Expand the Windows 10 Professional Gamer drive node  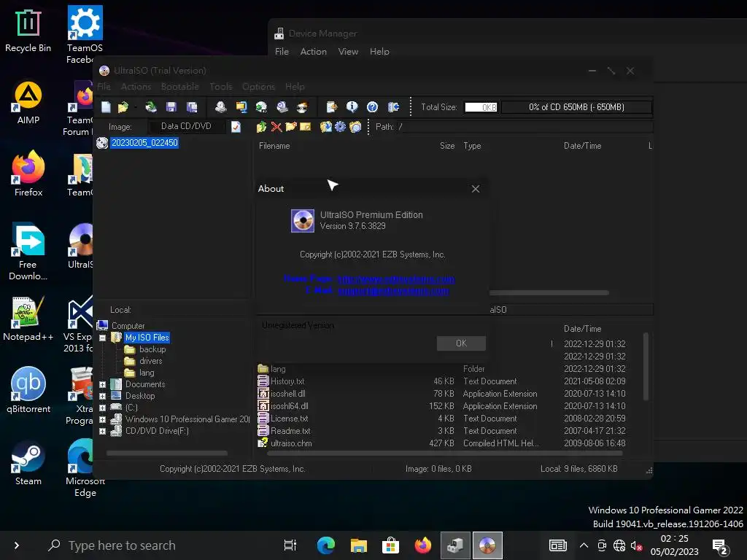102,419
